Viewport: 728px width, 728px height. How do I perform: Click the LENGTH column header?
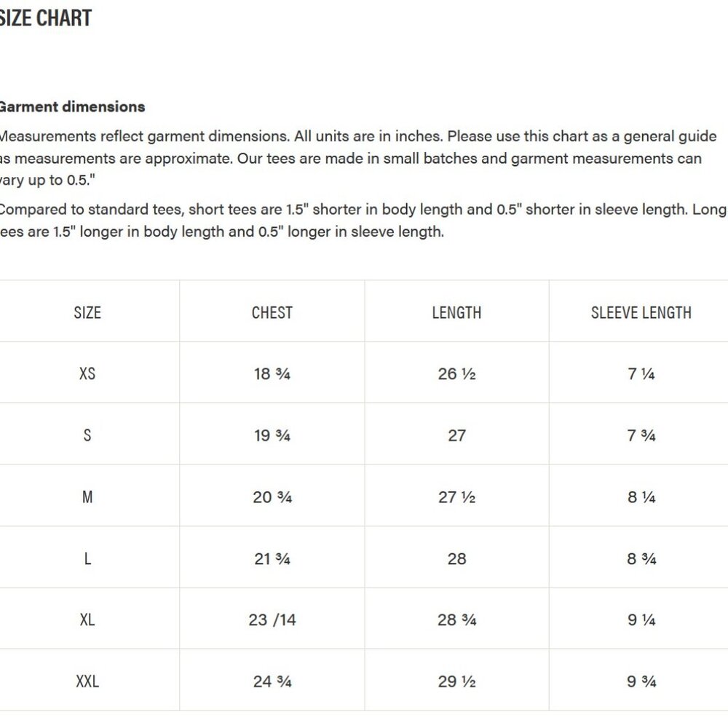click(x=456, y=312)
